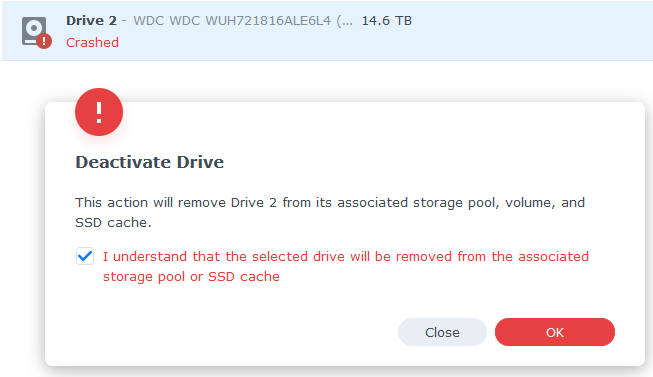Click the 'Deactivate Drive' dialog heading
653x377 pixels.
150,162
